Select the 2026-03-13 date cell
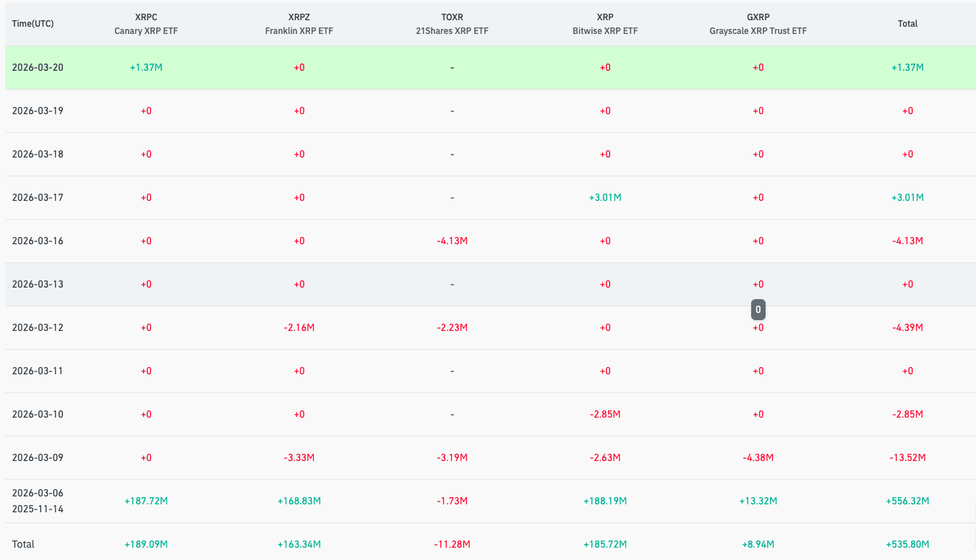Image resolution: width=976 pixels, height=560 pixels. (38, 284)
